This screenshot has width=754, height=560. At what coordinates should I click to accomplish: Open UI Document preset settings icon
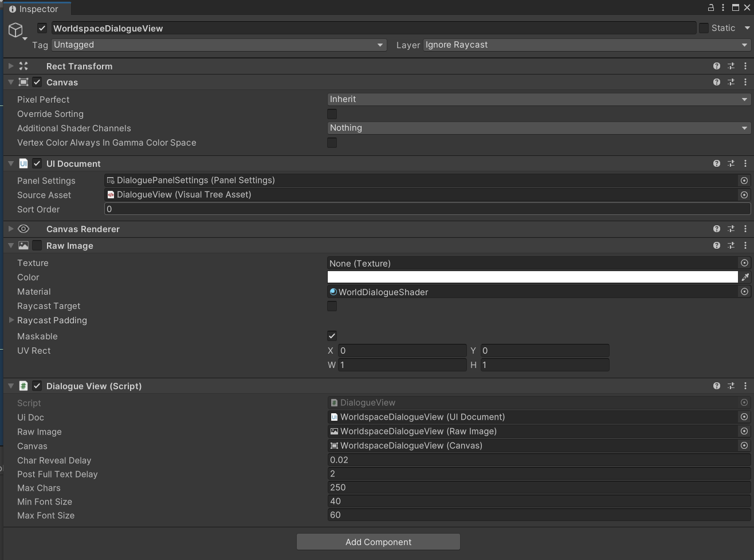(731, 163)
